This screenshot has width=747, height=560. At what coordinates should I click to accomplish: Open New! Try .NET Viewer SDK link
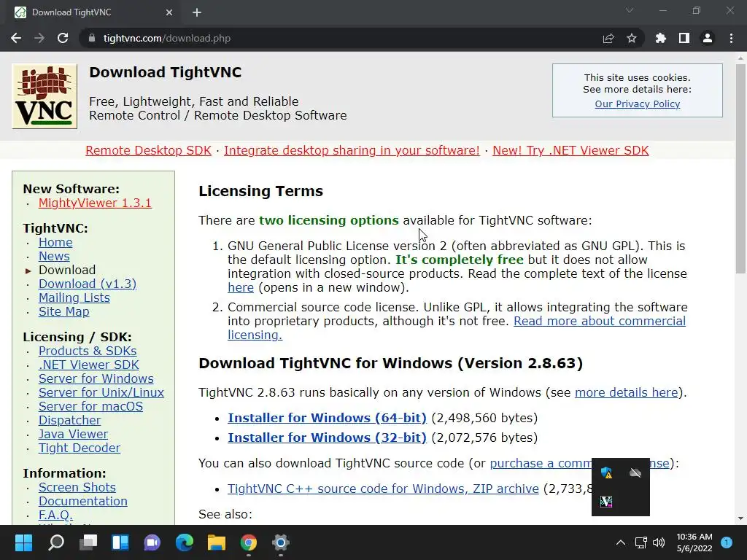[570, 150]
